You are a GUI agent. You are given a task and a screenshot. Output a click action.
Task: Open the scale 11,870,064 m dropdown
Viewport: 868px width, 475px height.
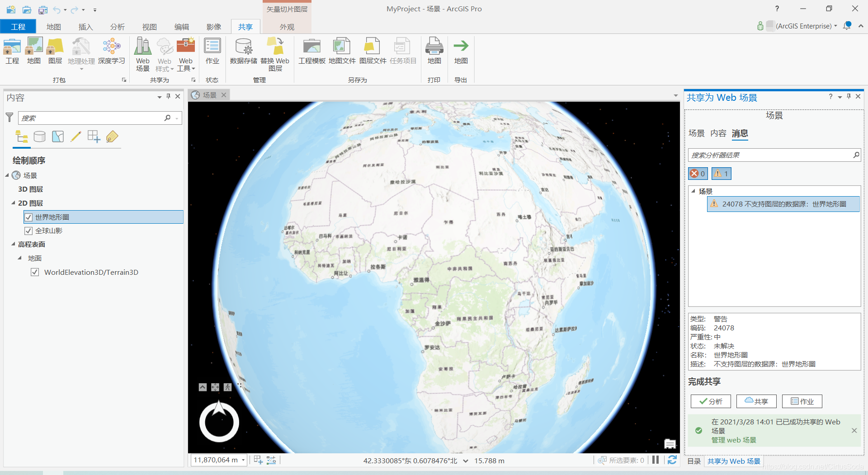click(x=243, y=460)
